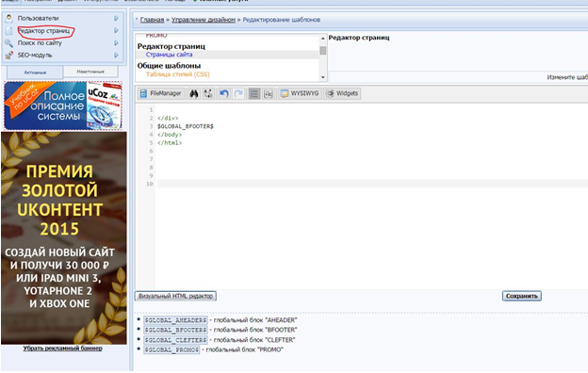The width and height of the screenshot is (588, 373).
Task: Switch to the Неактивные tab
Action: [90, 72]
